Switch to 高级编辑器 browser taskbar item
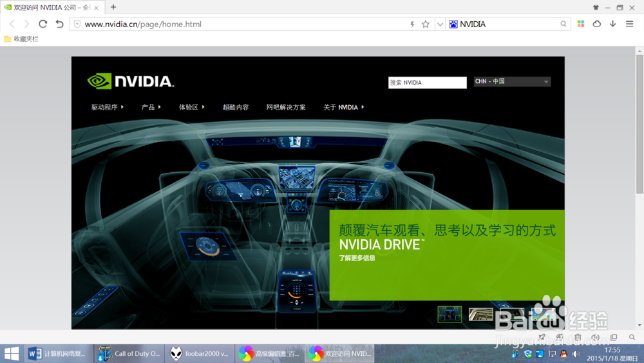644x363 pixels. (270, 353)
